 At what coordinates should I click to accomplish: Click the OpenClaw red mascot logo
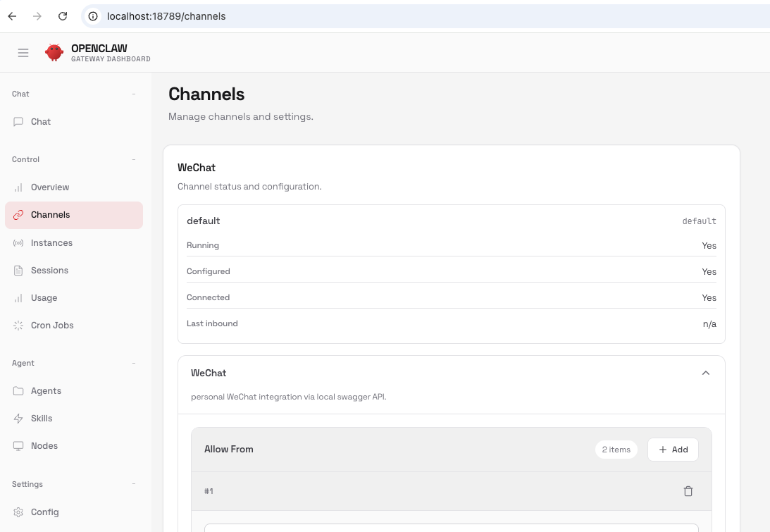point(54,53)
